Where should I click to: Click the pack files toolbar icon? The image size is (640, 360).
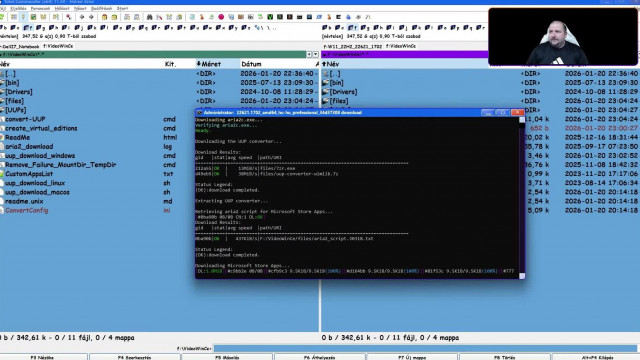coord(104,17)
